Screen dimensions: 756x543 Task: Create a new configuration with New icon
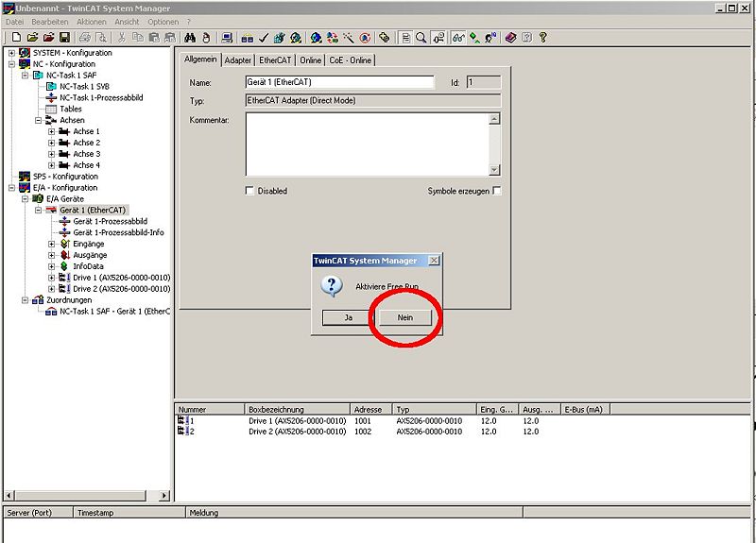[16, 38]
